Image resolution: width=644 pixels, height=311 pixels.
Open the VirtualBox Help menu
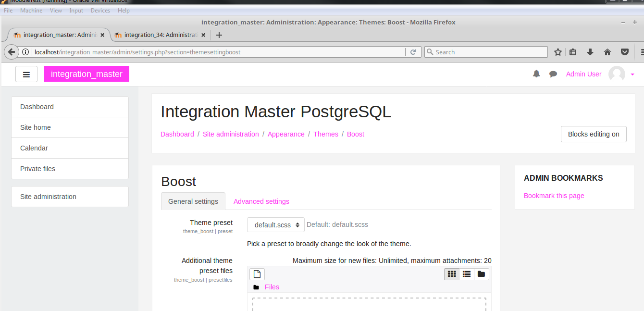(124, 11)
